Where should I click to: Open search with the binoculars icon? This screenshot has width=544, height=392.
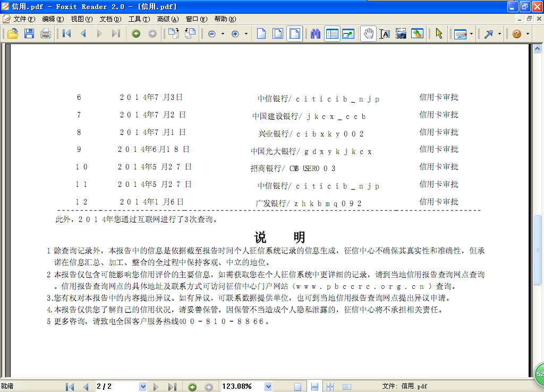316,33
